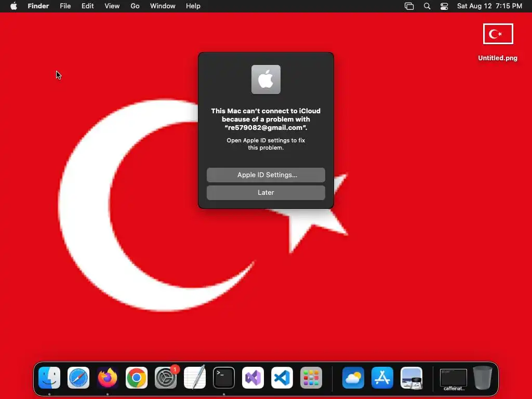This screenshot has width=532, height=399.
Task: Launch Google Chrome from the Dock
Action: point(137,378)
